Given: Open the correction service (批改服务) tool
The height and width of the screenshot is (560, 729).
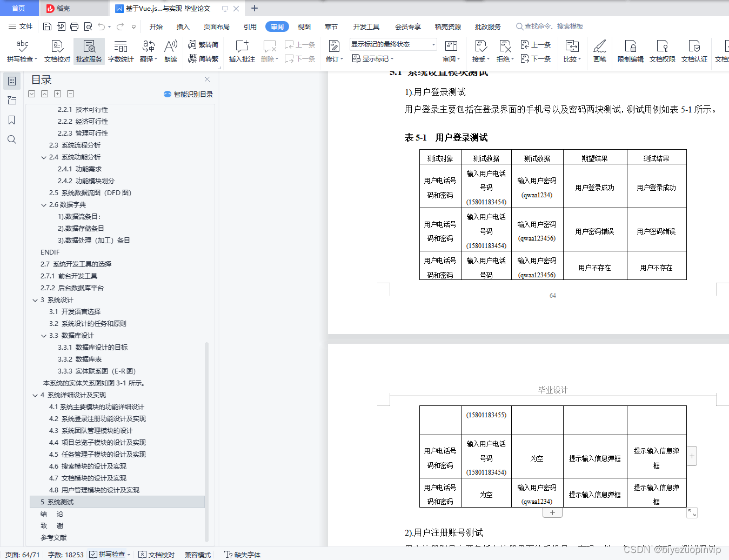Looking at the screenshot, I should [89, 51].
